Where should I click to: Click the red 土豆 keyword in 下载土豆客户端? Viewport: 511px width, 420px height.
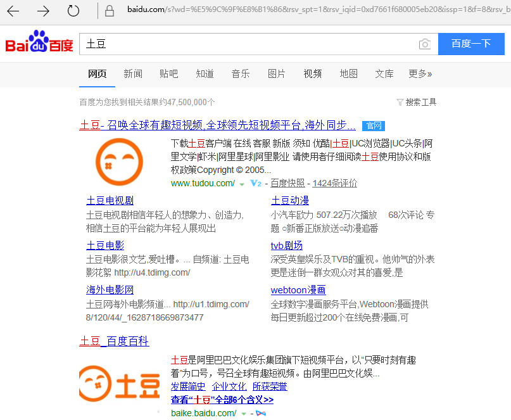point(196,143)
